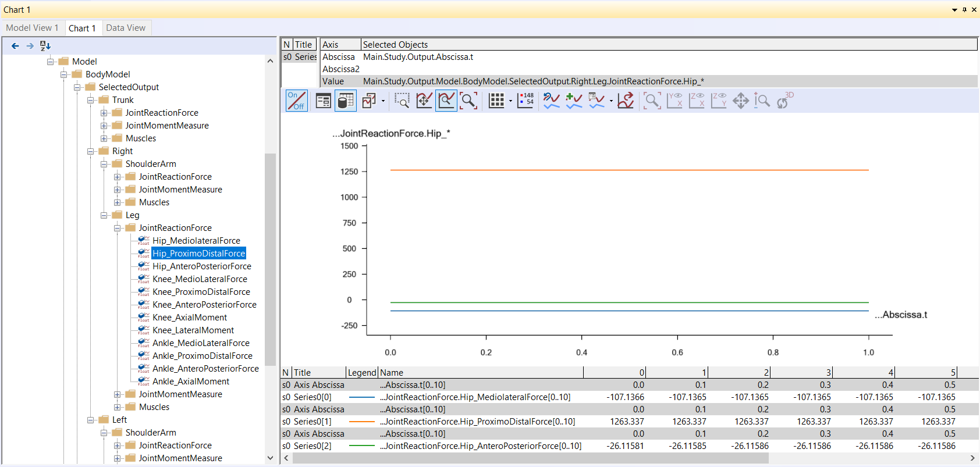Screen dimensions: 980x467
Task: Click Main.Study.Output.Abscissa.t entry
Action: point(418,57)
